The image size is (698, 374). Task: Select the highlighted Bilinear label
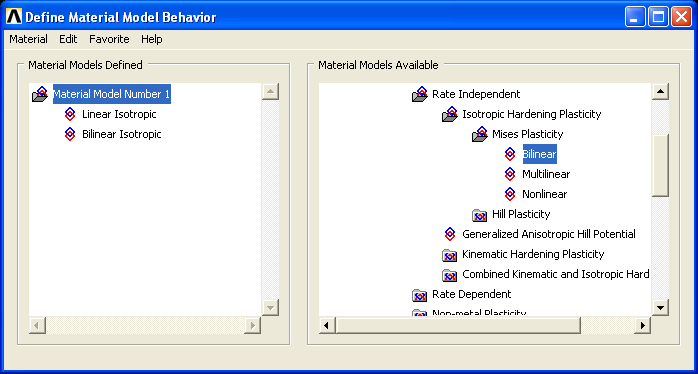tap(540, 154)
